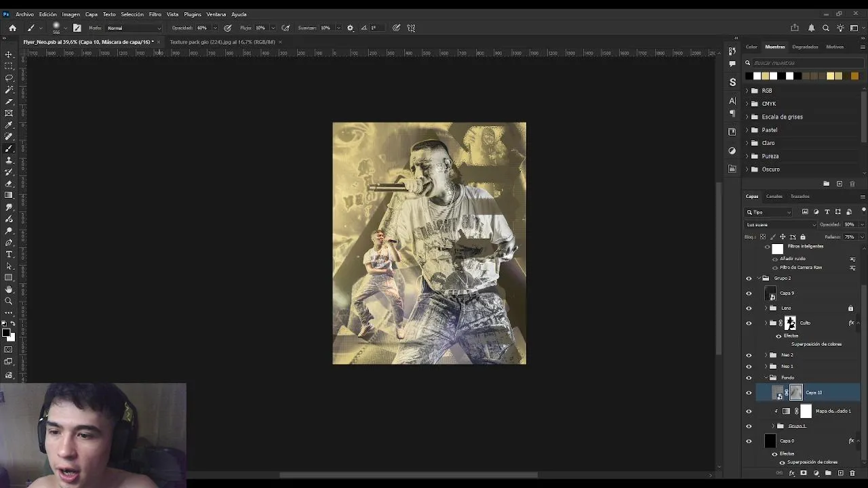
Task: Select the Hand tool
Action: click(9, 289)
